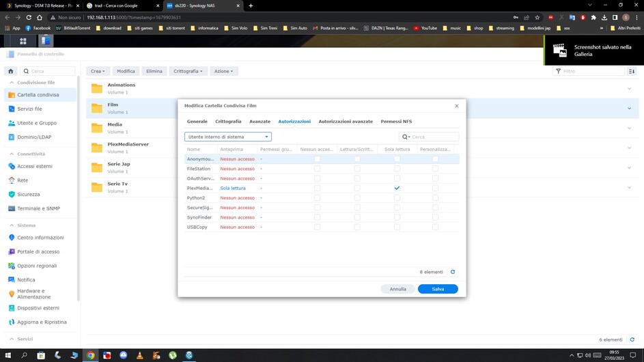Open Aggiorna e Ripristina
Screen dimensions: 644x362
pyautogui.click(x=40, y=322)
